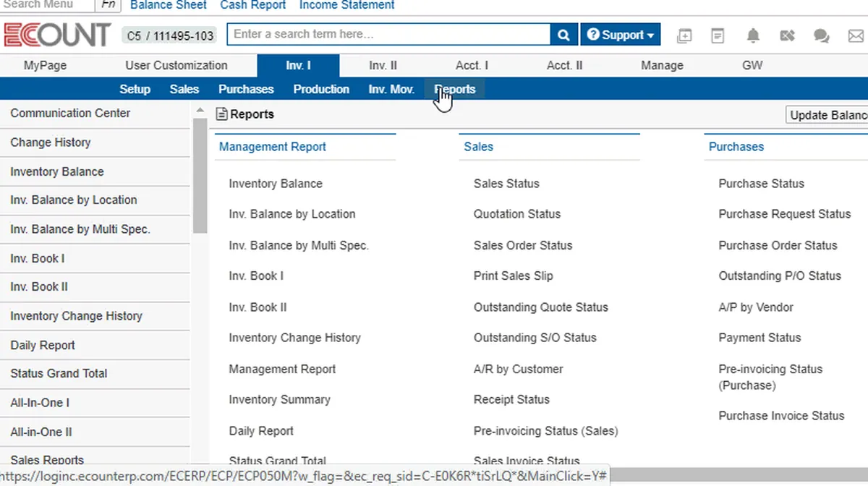Open A/R by Customer report

519,369
